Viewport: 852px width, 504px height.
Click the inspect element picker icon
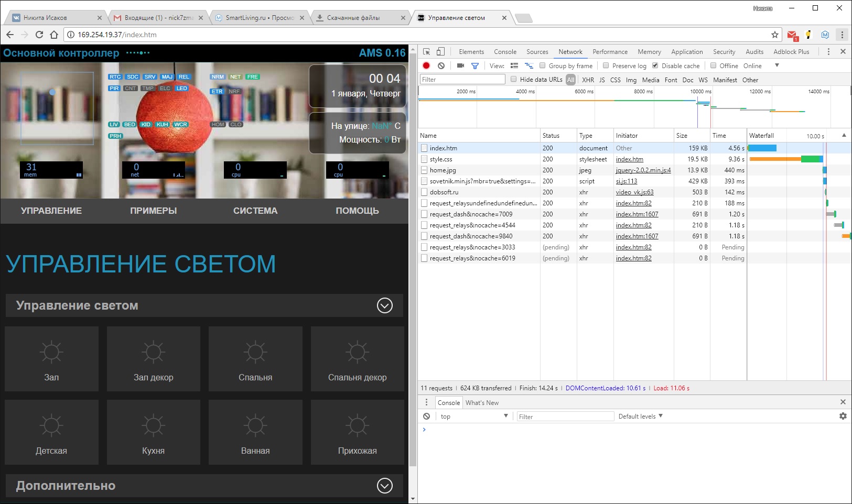426,51
